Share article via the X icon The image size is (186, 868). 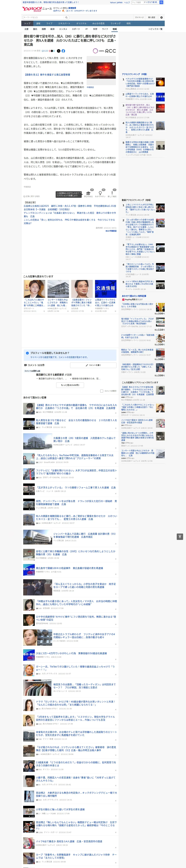tap(59, 51)
